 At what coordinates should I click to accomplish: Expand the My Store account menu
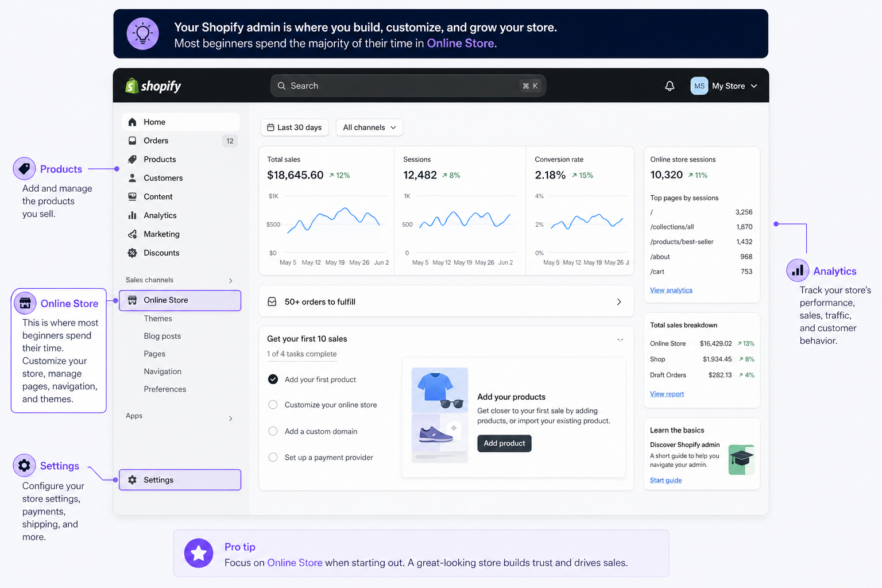coord(724,86)
